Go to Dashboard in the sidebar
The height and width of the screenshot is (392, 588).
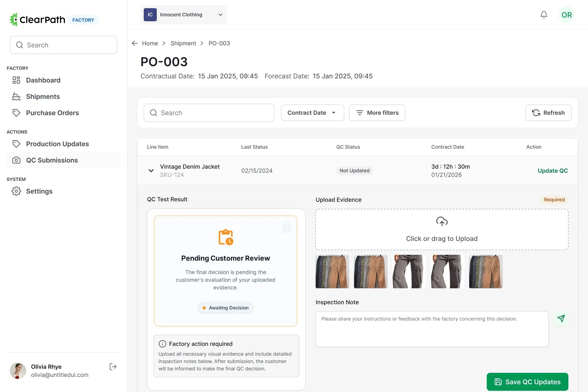click(63, 80)
